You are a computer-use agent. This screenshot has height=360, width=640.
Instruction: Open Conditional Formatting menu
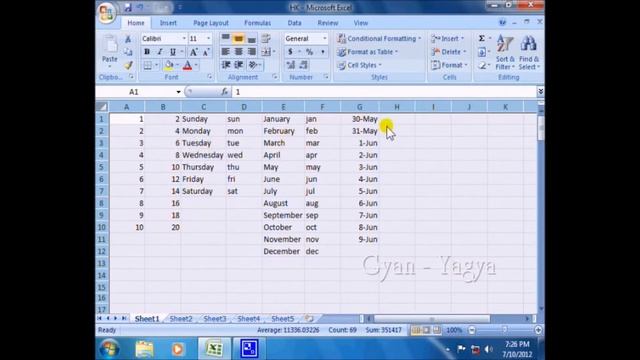(379, 38)
